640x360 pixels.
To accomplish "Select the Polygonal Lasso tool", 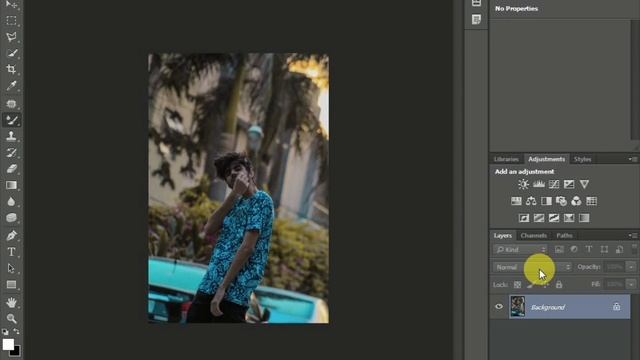I will [11, 37].
